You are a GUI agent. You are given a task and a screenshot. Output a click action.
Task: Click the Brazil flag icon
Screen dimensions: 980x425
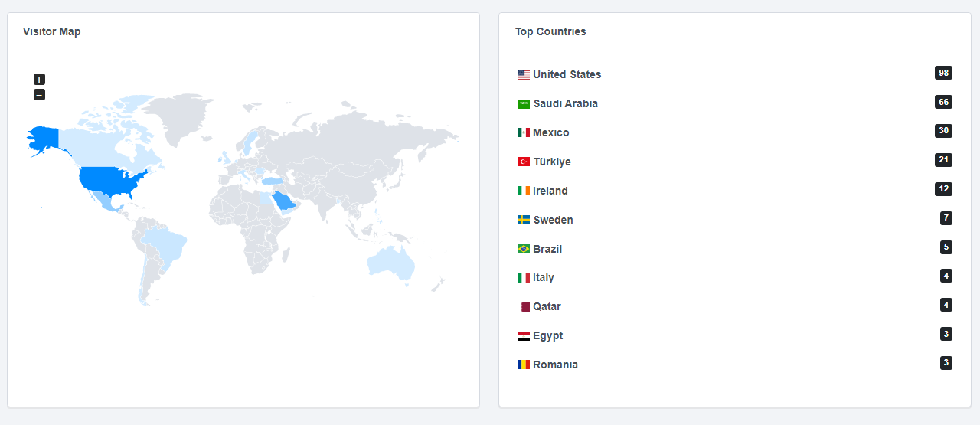pos(524,249)
